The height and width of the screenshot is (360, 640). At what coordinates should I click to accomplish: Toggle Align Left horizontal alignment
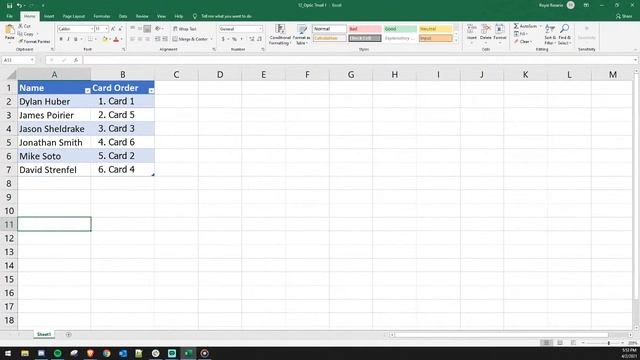pyautogui.click(x=133, y=39)
